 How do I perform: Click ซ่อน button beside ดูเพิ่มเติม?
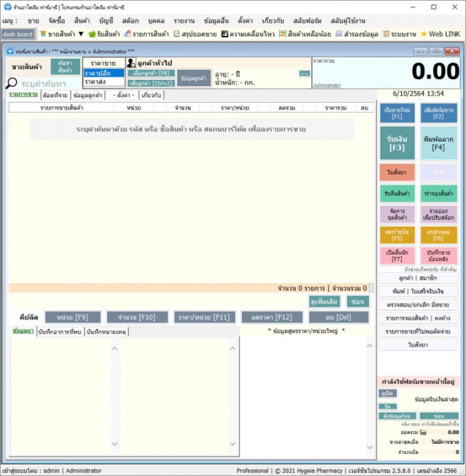[358, 301]
